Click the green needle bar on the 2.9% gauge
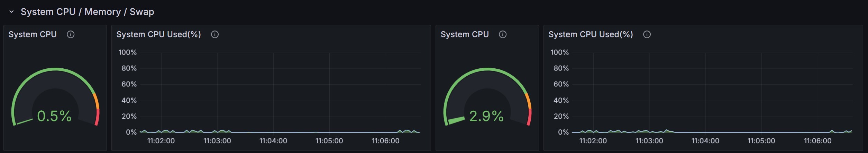 point(456,120)
